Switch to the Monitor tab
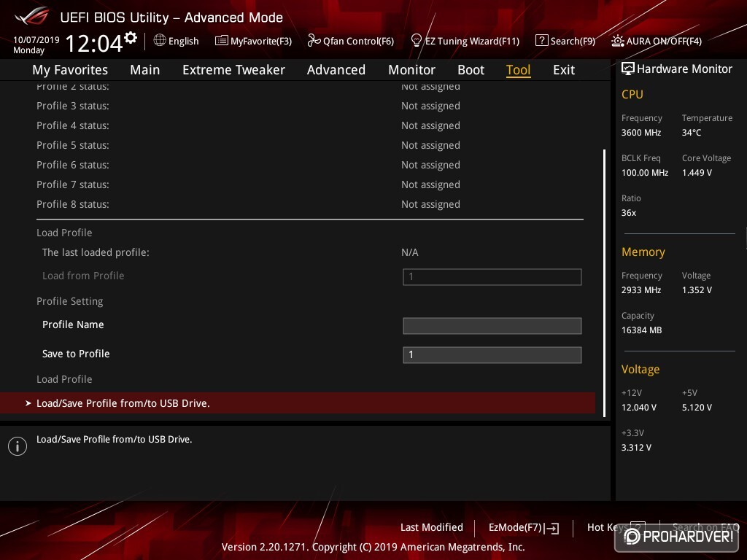The image size is (747, 560). pyautogui.click(x=411, y=70)
